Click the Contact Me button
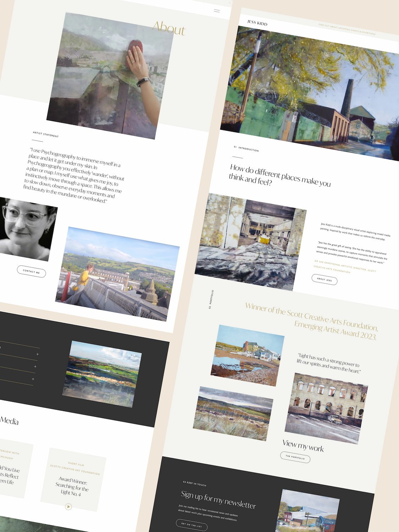 tap(31, 272)
